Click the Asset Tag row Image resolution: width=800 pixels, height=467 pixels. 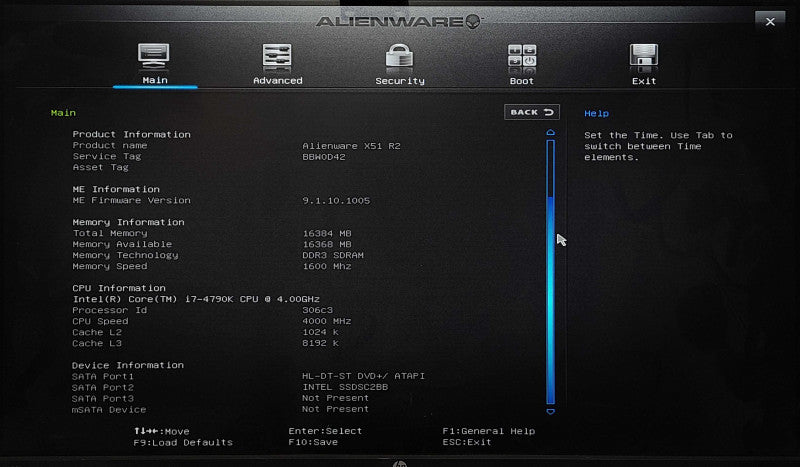pyautogui.click(x=101, y=167)
